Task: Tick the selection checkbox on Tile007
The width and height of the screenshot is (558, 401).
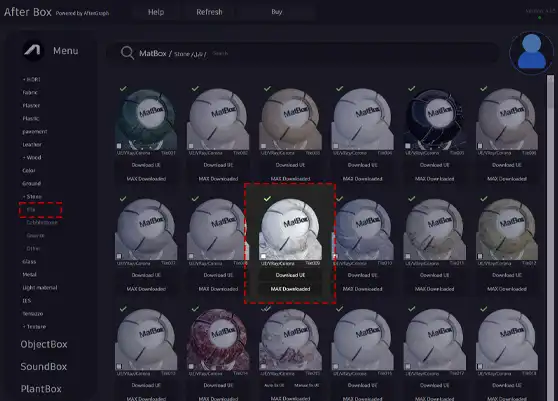Action: pyautogui.click(x=119, y=256)
